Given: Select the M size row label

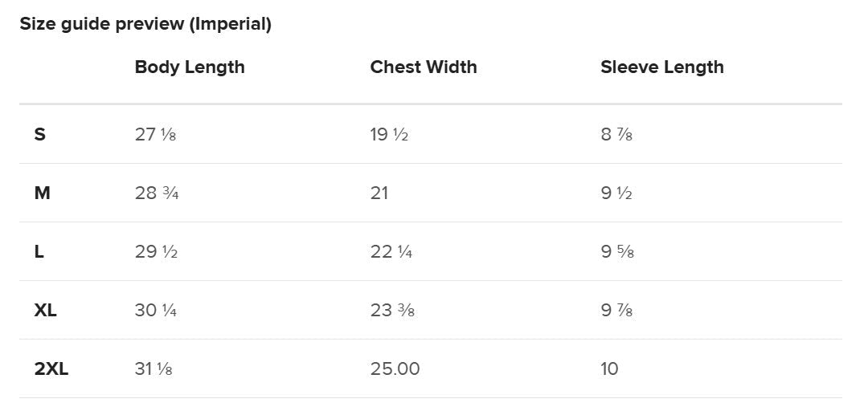Looking at the screenshot, I should (42, 193).
